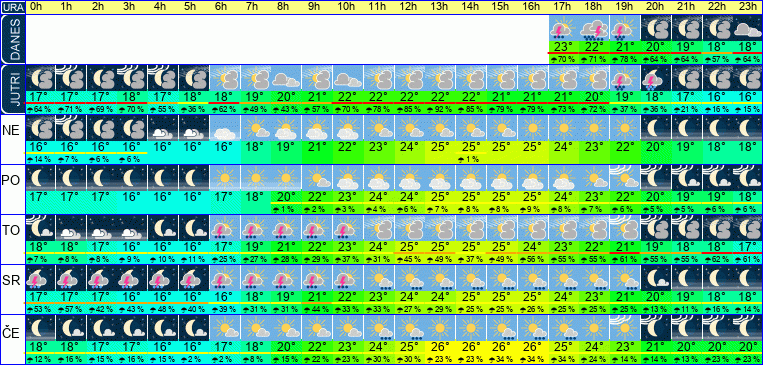Click the DANES 23h cloudy night icon

(x=747, y=28)
